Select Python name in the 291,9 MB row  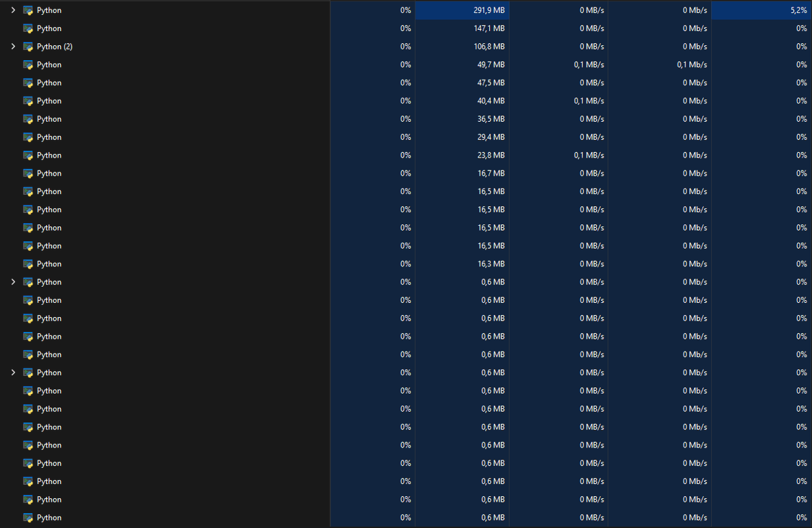point(49,11)
